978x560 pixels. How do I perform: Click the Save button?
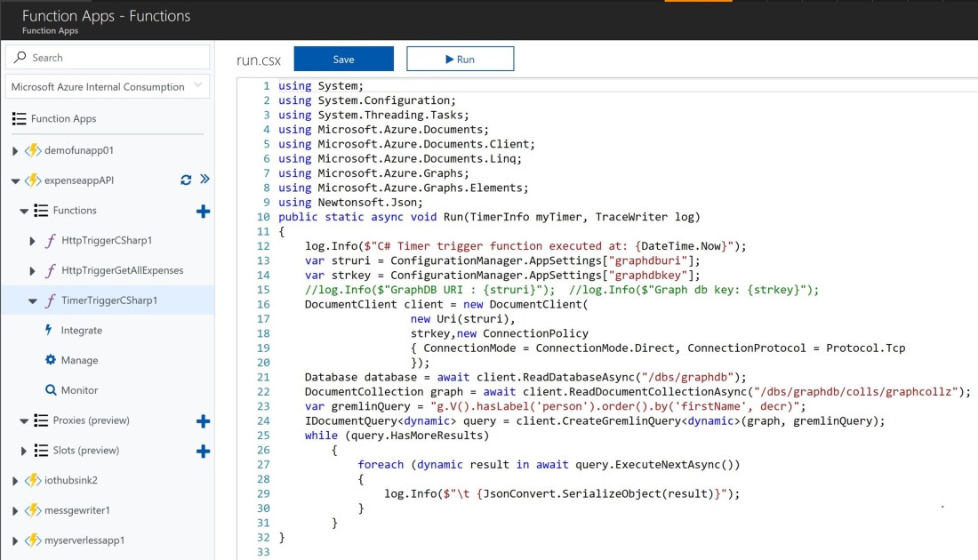coord(343,60)
